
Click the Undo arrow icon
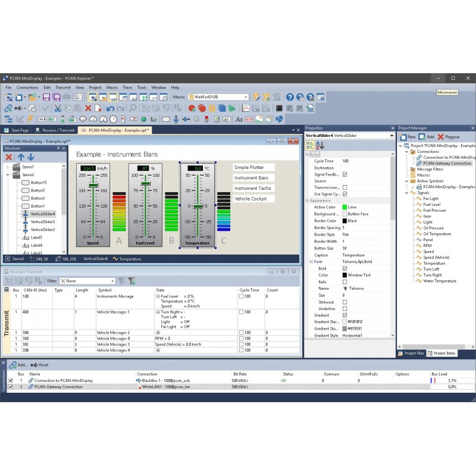click(110, 108)
